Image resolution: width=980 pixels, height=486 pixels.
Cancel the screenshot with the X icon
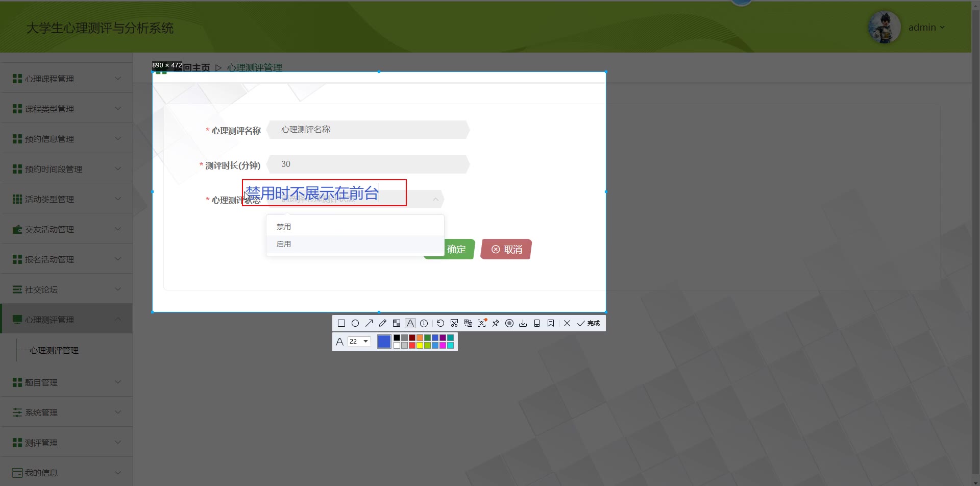[x=567, y=323]
